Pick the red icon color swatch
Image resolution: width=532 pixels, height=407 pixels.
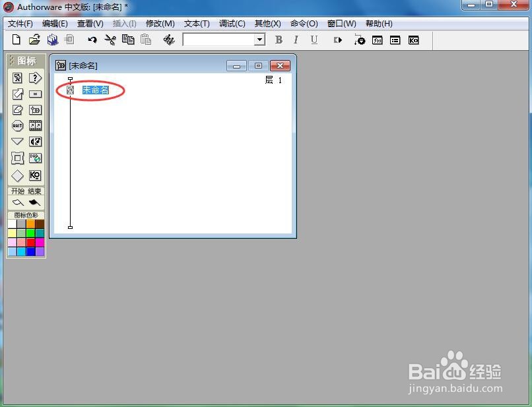[x=30, y=242]
